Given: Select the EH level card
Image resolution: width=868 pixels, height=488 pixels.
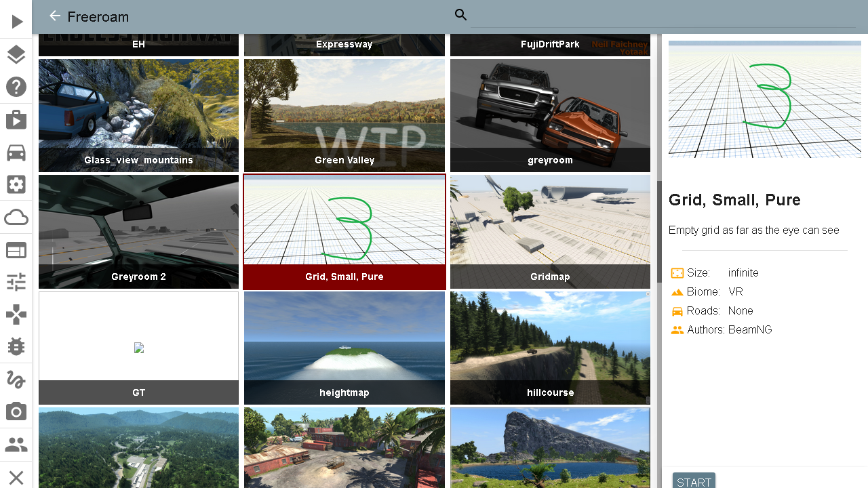Looking at the screenshot, I should [139, 45].
